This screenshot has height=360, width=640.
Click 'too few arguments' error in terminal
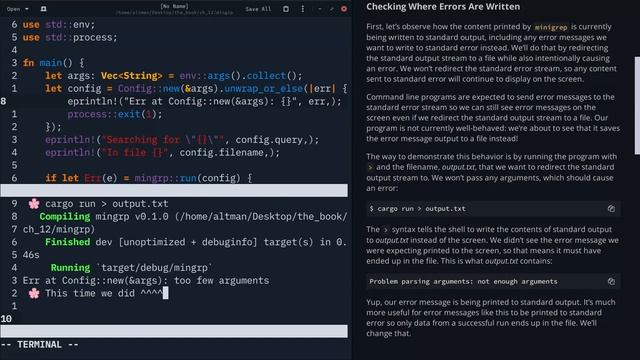coord(222,281)
